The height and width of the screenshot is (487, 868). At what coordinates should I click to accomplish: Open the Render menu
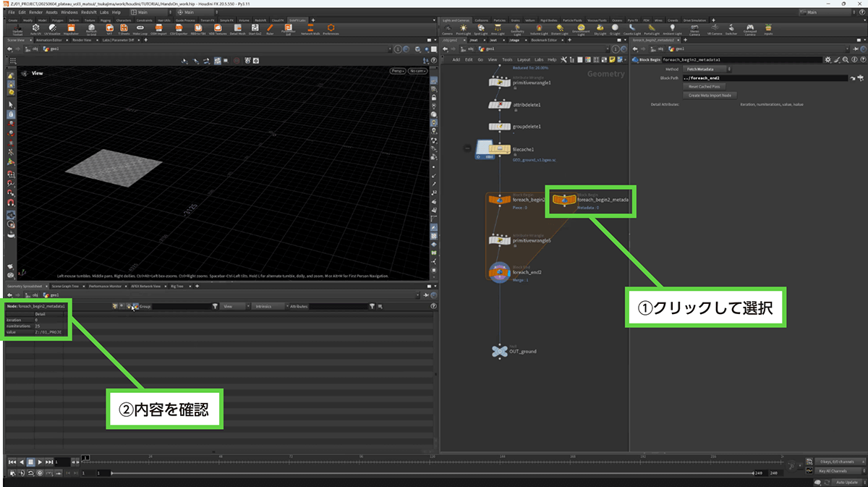tap(35, 12)
